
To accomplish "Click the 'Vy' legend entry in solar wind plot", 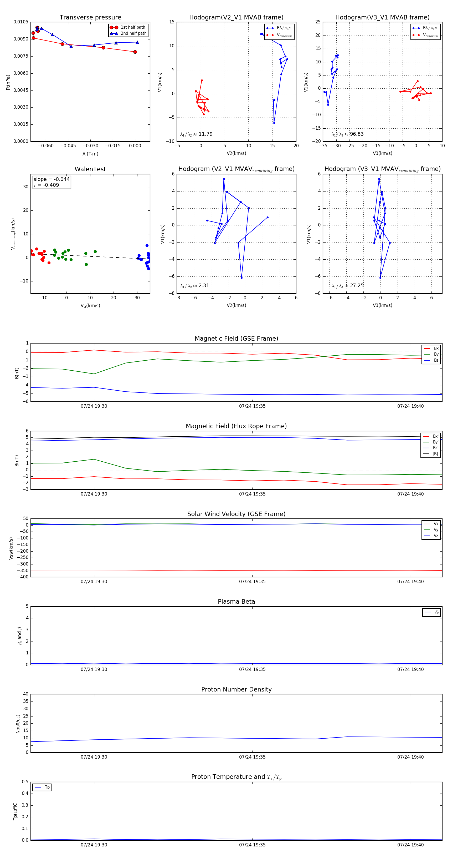I will 431,530.
